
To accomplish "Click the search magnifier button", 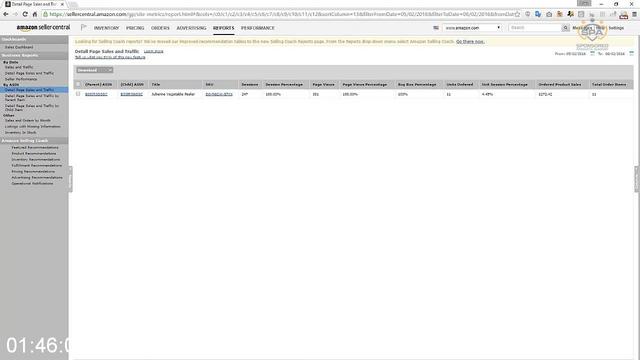I will point(565,28).
